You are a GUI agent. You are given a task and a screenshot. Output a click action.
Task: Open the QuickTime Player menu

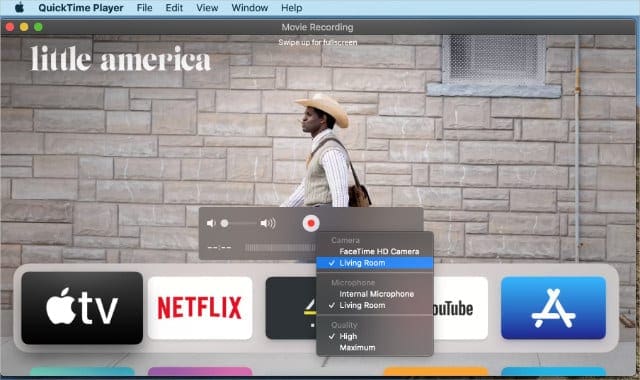(81, 8)
